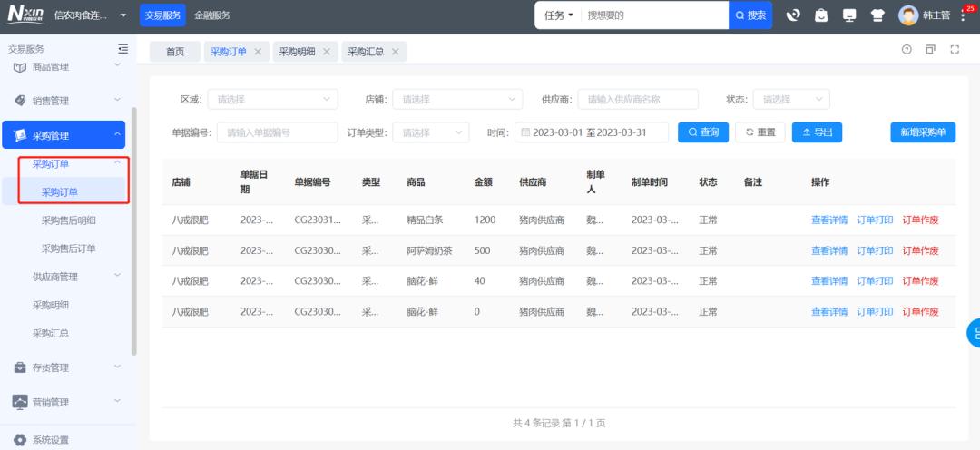This screenshot has width=980, height=450.
Task: Click the monitor icon in header
Action: tap(849, 15)
